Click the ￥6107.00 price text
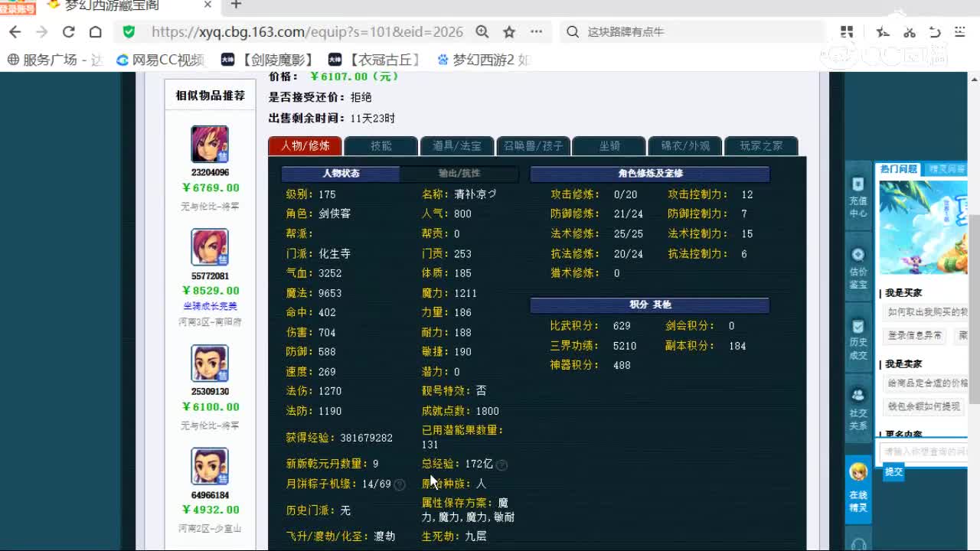 (x=354, y=77)
